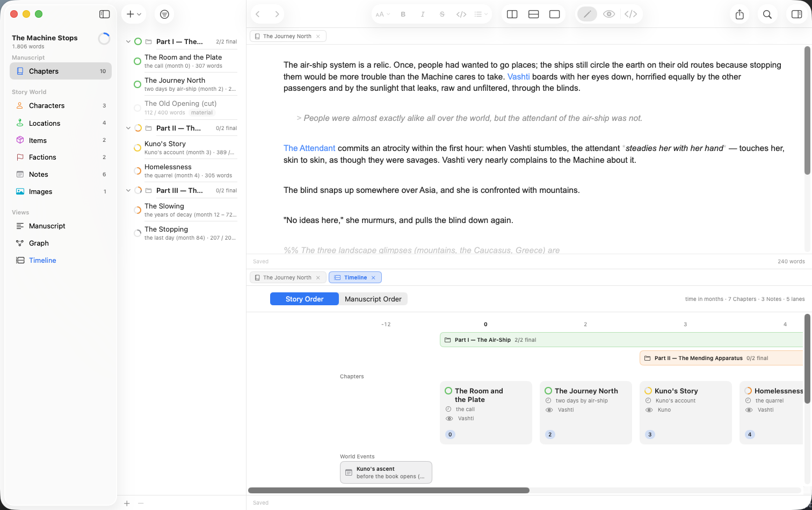Switch to the Timeline view in sidebar
This screenshot has height=510, width=812.
61,261
